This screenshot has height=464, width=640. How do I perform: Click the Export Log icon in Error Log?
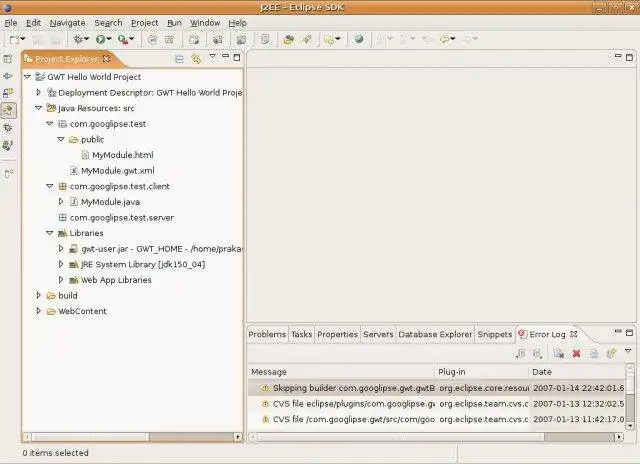tap(520, 353)
